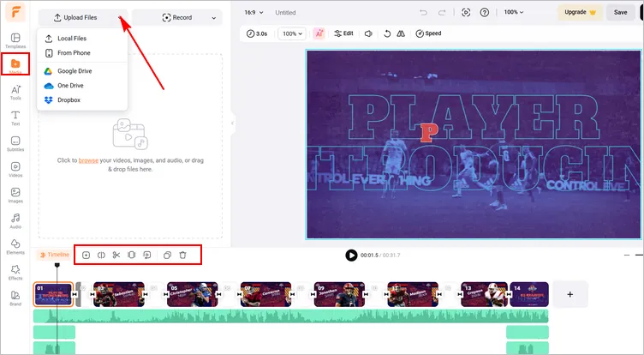The image size is (644, 355).
Task: Zoom out the timeline with minus
Action: tap(627, 255)
